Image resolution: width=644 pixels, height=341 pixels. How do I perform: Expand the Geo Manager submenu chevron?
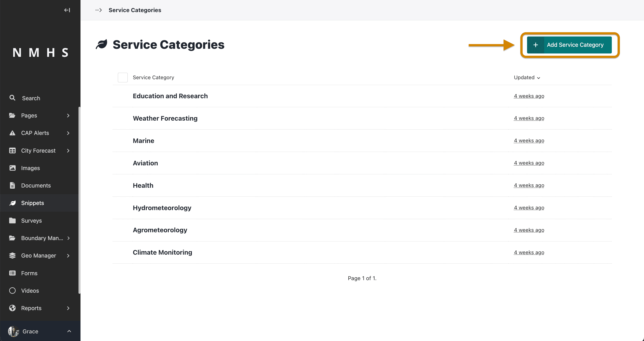pyautogui.click(x=68, y=256)
